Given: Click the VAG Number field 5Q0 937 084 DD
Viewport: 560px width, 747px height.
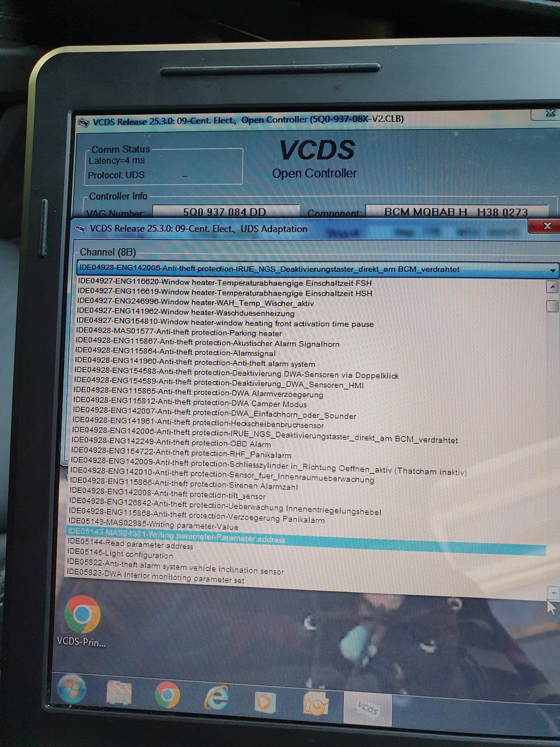Looking at the screenshot, I should 225,212.
